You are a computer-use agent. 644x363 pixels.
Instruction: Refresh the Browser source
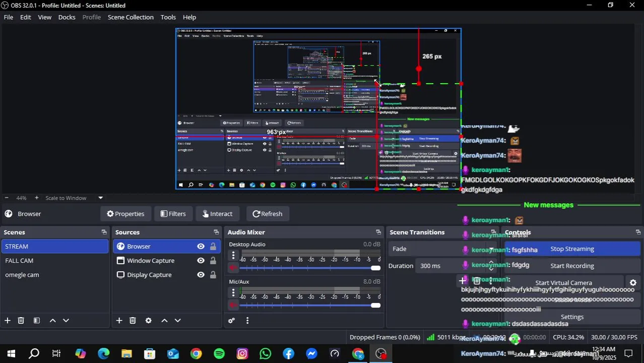[x=268, y=214]
